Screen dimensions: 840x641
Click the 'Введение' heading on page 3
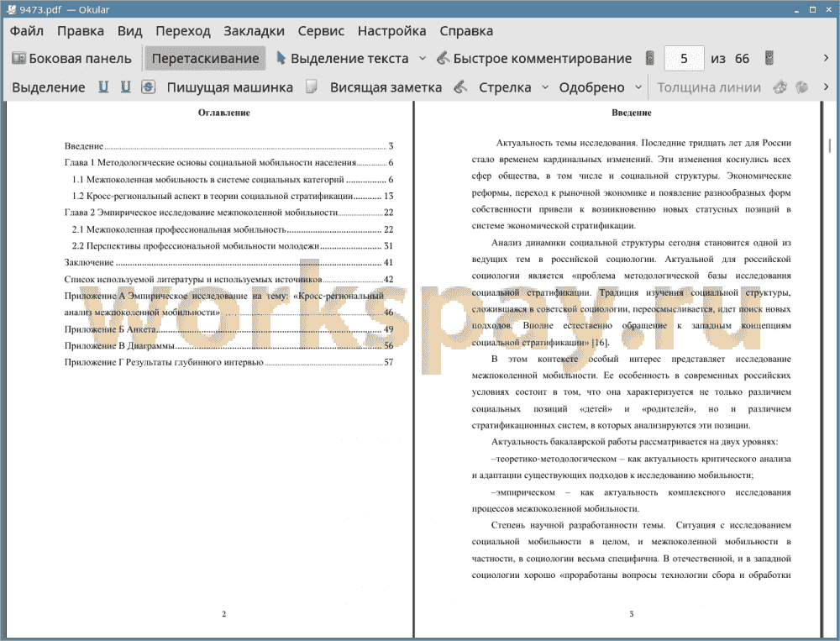pos(632,113)
